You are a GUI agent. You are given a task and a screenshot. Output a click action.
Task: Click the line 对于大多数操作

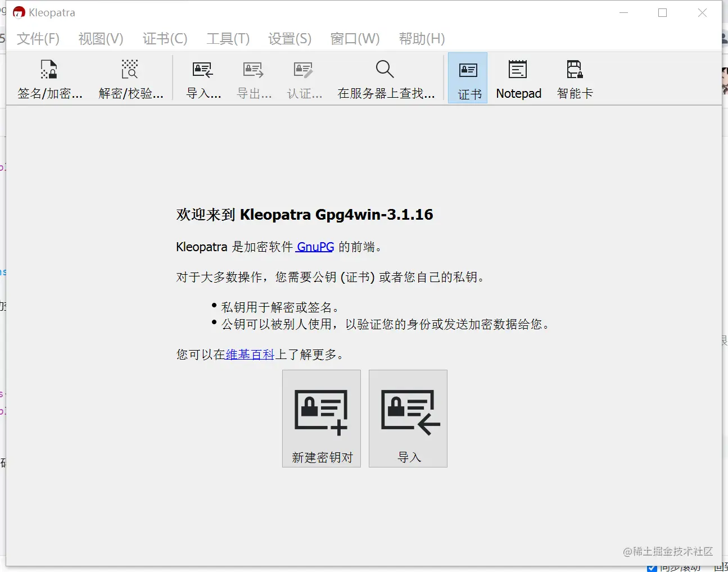coord(331,277)
